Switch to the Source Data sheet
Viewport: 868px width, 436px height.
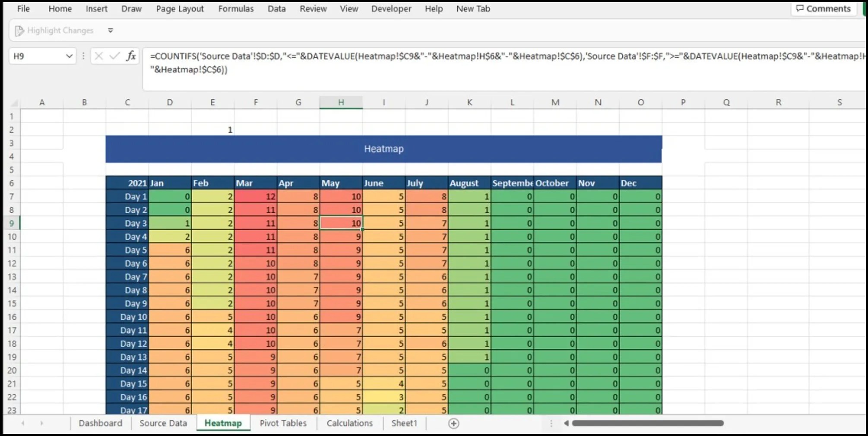pyautogui.click(x=163, y=423)
